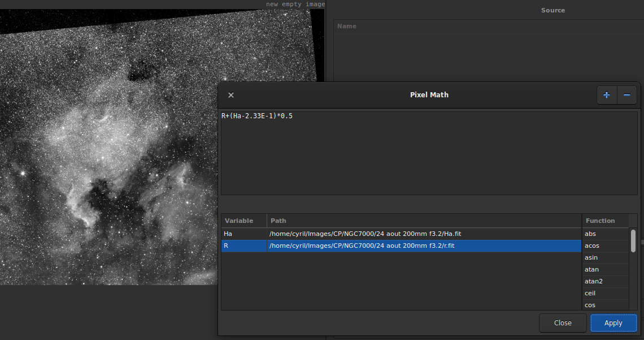Click the Function column header

click(x=606, y=221)
